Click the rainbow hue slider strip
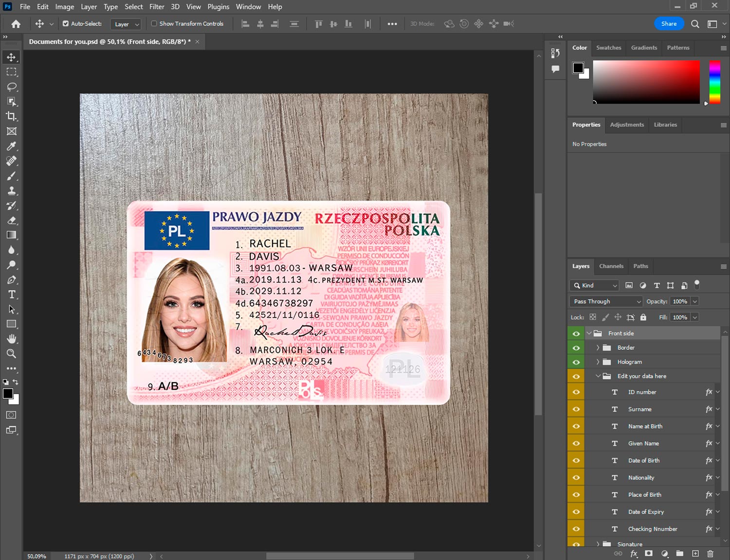The height and width of the screenshot is (560, 730). (x=714, y=82)
